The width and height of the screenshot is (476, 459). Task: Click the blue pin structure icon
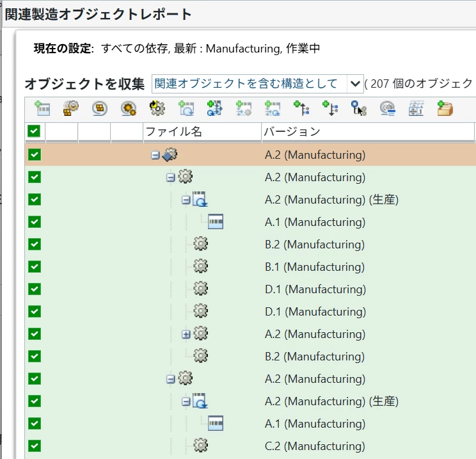[358, 108]
